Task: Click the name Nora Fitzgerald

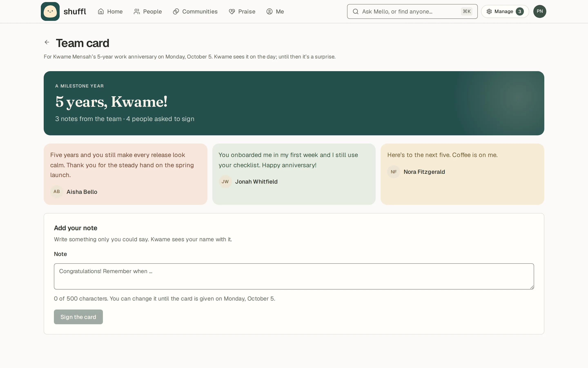Action: (x=424, y=172)
